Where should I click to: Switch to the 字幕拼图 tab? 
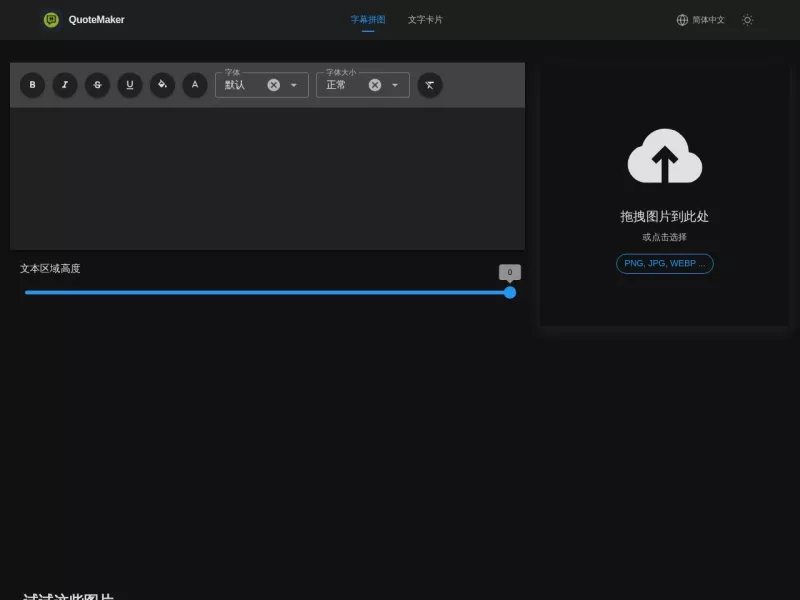pos(368,20)
